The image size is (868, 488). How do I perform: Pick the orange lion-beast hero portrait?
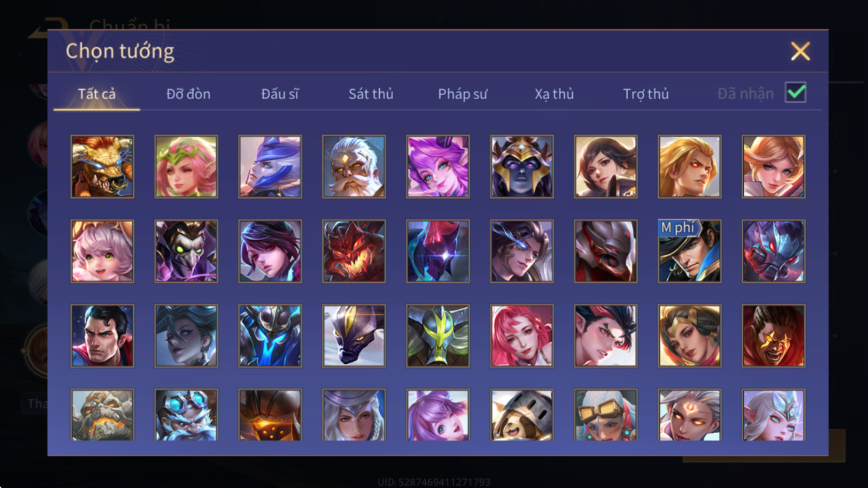(102, 167)
